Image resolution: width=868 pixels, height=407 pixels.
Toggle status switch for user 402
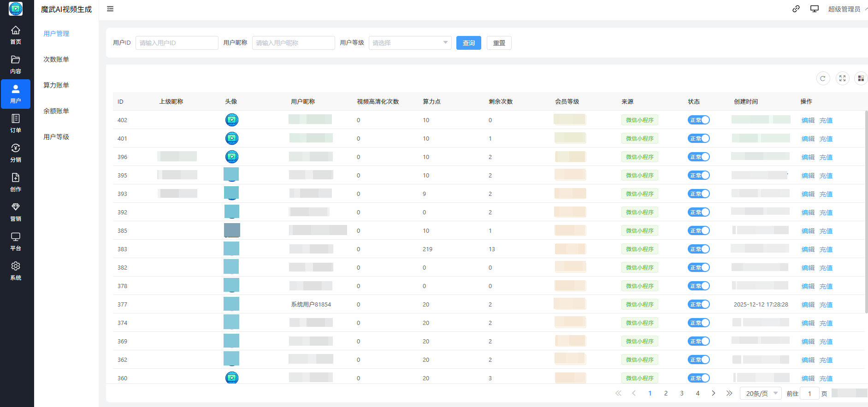click(x=698, y=120)
